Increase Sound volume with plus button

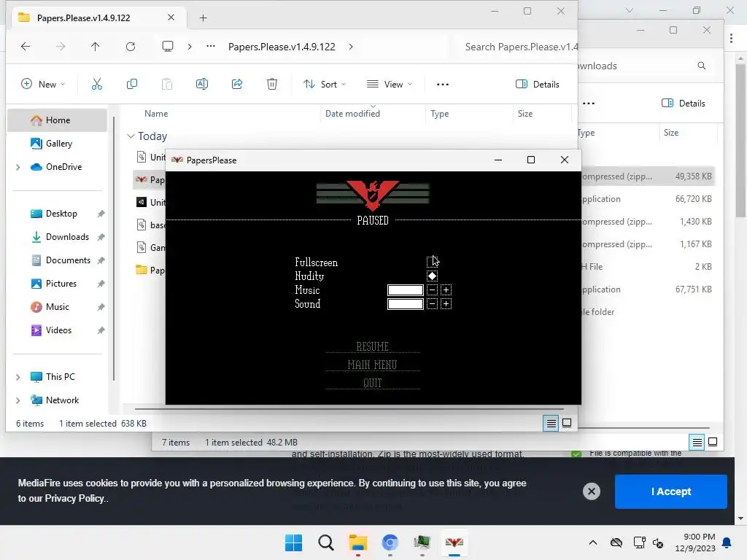point(446,304)
